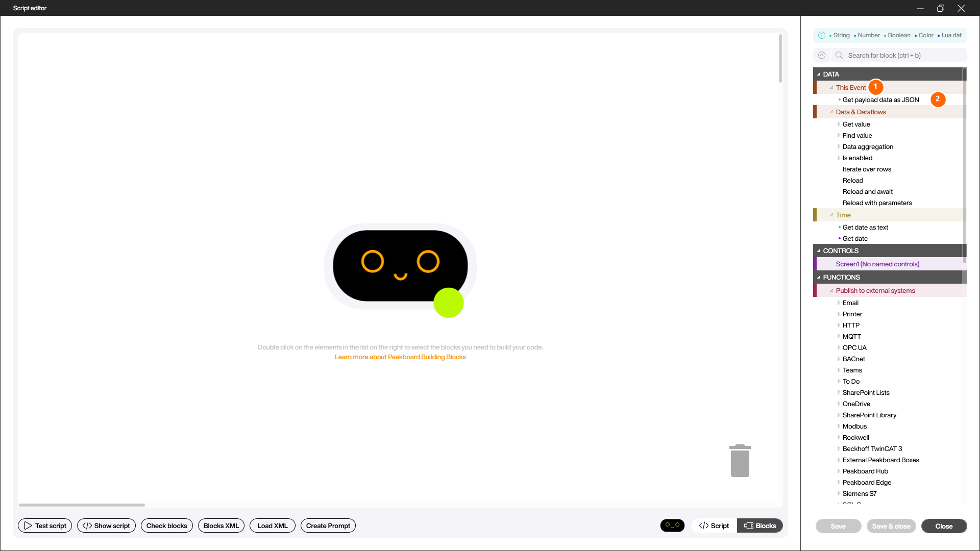The height and width of the screenshot is (551, 980).
Task: Expand the OPC UA item
Action: click(839, 348)
